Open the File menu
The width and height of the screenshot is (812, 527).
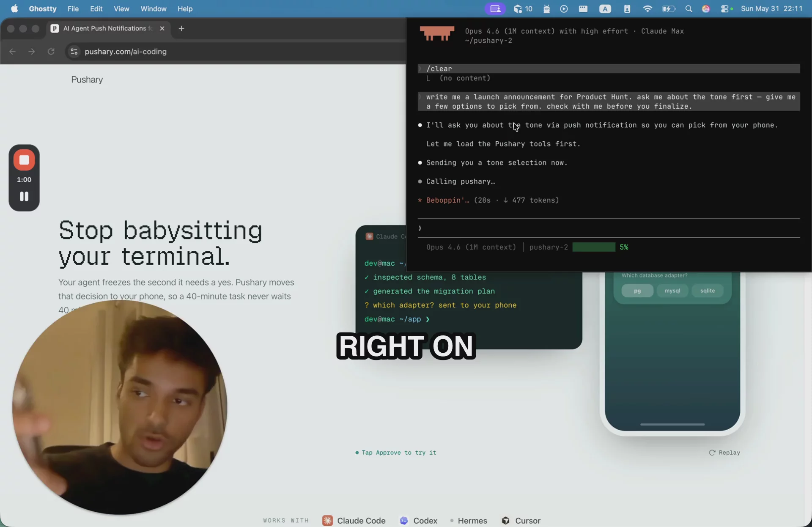73,8
